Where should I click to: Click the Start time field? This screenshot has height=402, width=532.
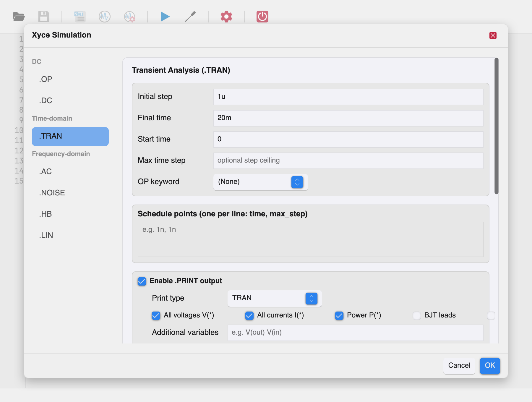pyautogui.click(x=348, y=139)
